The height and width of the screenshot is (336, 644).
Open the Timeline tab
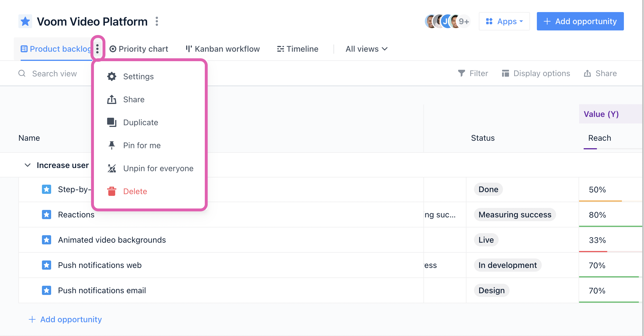pos(298,49)
